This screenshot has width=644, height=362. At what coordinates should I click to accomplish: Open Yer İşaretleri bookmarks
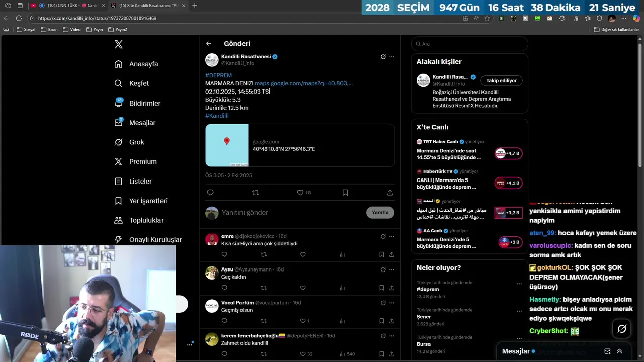[x=141, y=201]
